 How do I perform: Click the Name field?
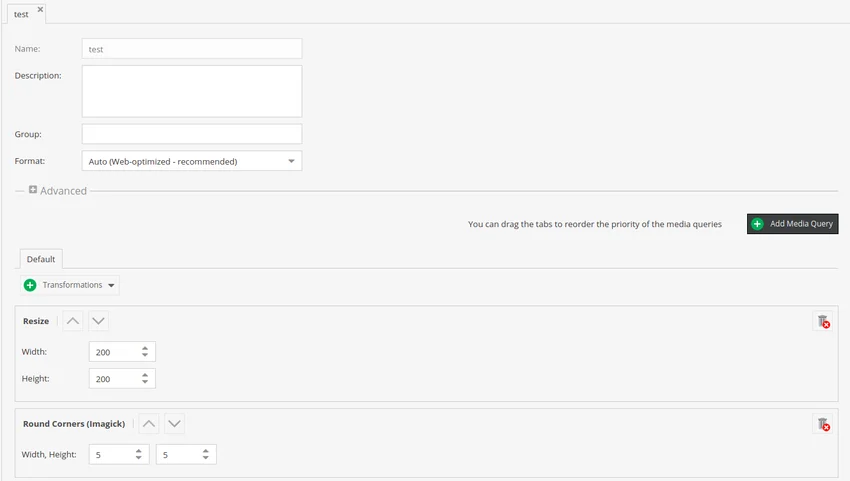point(191,48)
